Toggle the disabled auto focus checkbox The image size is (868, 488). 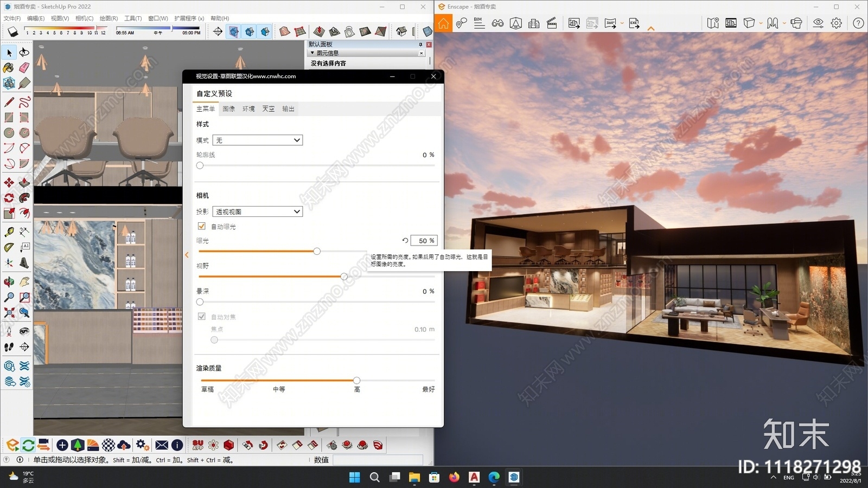click(x=202, y=317)
